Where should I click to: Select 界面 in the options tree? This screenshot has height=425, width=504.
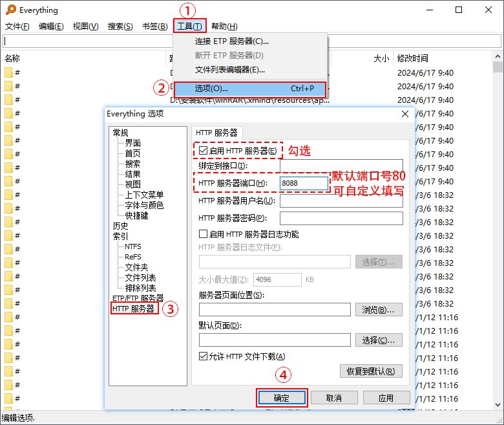point(132,143)
